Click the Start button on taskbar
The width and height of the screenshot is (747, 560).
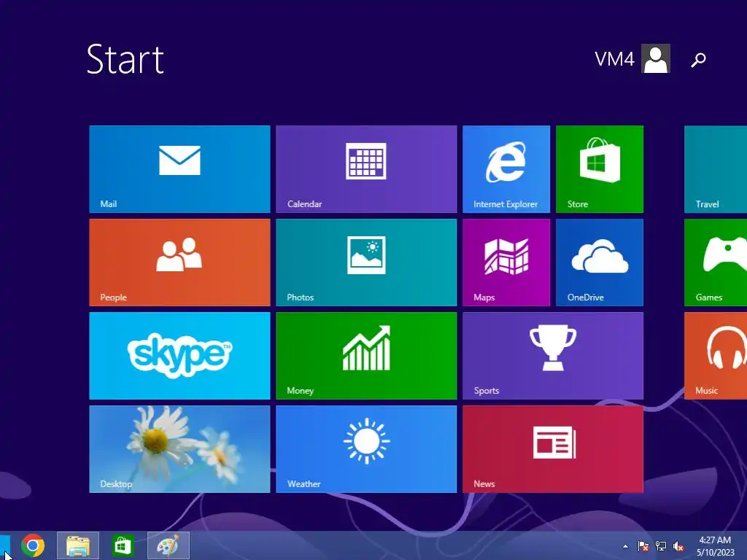click(5, 545)
